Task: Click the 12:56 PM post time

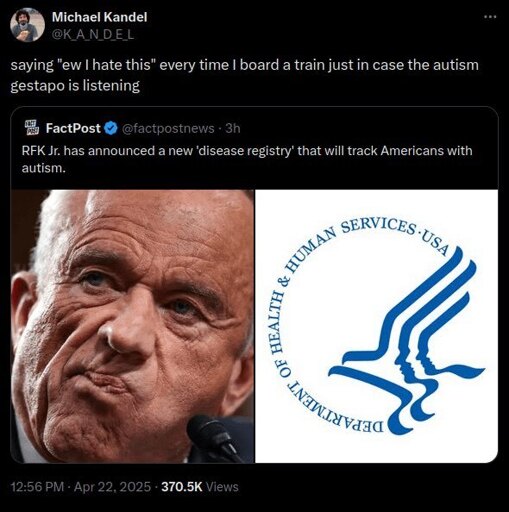Action: [37, 487]
